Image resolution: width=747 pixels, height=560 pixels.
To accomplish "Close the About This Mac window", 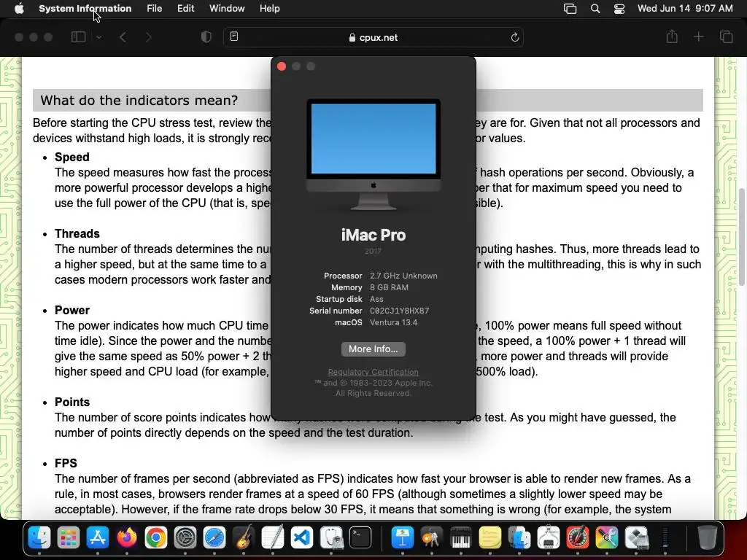I will click(282, 66).
